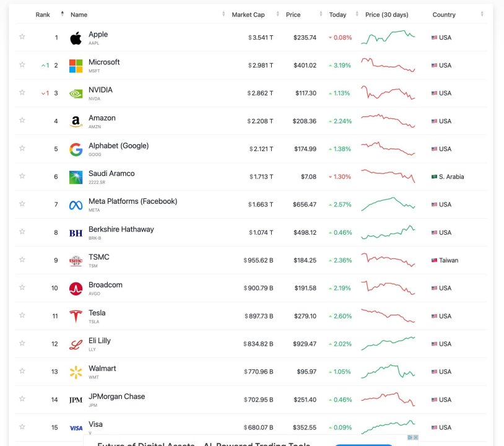
Task: Open the Eli Lilly company page
Action: click(100, 341)
